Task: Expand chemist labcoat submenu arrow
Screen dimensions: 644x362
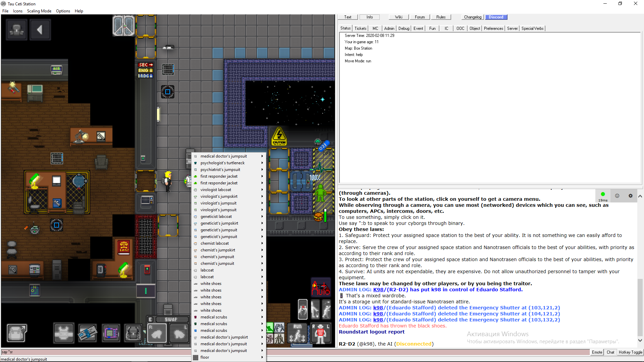Action: point(262,243)
